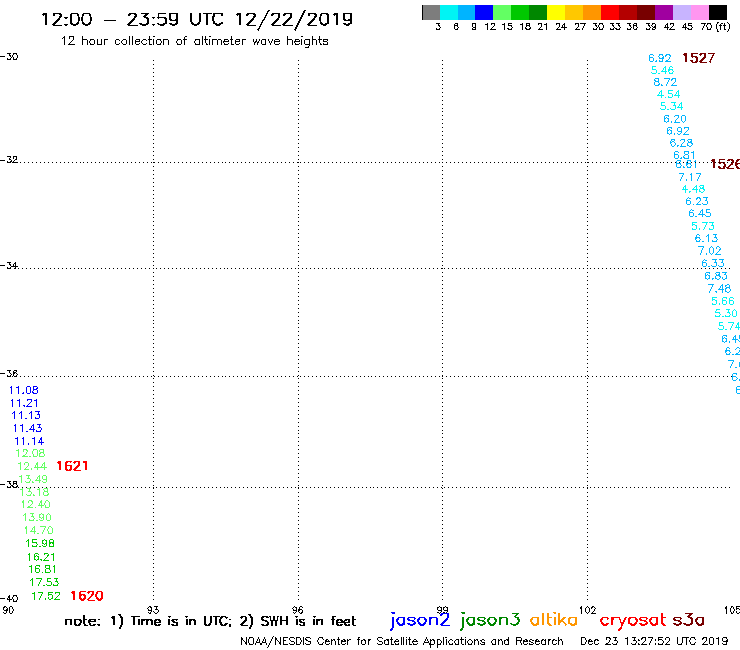Select the purple swatch in the legend
This screenshot has height=650, width=740.
663,12
